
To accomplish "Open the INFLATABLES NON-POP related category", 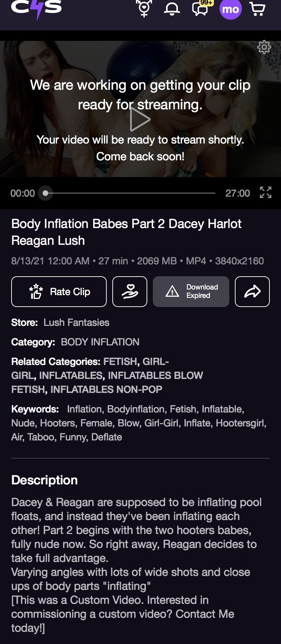I will tap(106, 389).
